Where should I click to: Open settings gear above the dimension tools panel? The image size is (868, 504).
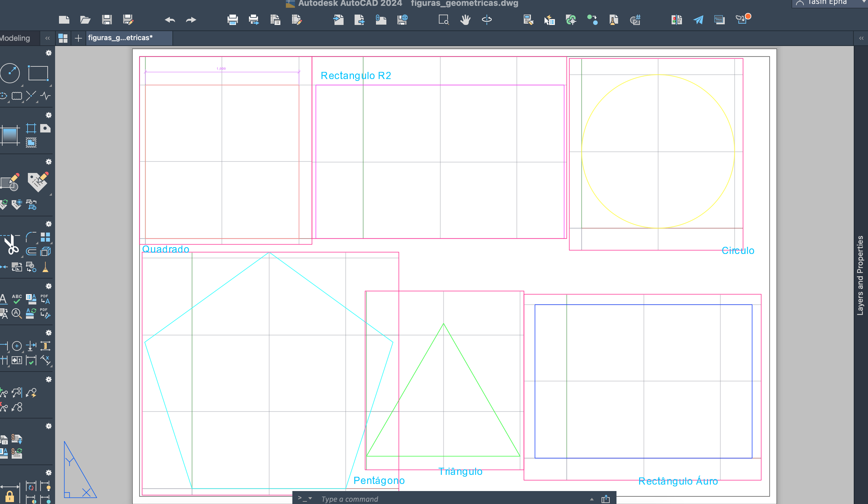[x=49, y=333]
